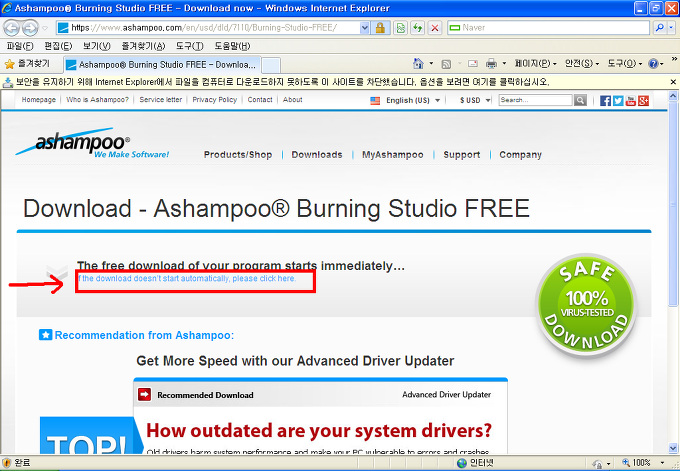Open the 안전(S) dropdown menu
This screenshot has height=471, width=680.
[582, 64]
